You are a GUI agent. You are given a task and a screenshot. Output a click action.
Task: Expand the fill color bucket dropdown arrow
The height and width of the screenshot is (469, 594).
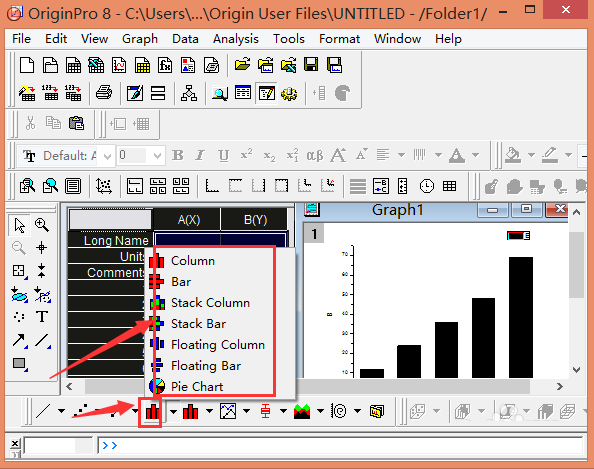click(531, 155)
